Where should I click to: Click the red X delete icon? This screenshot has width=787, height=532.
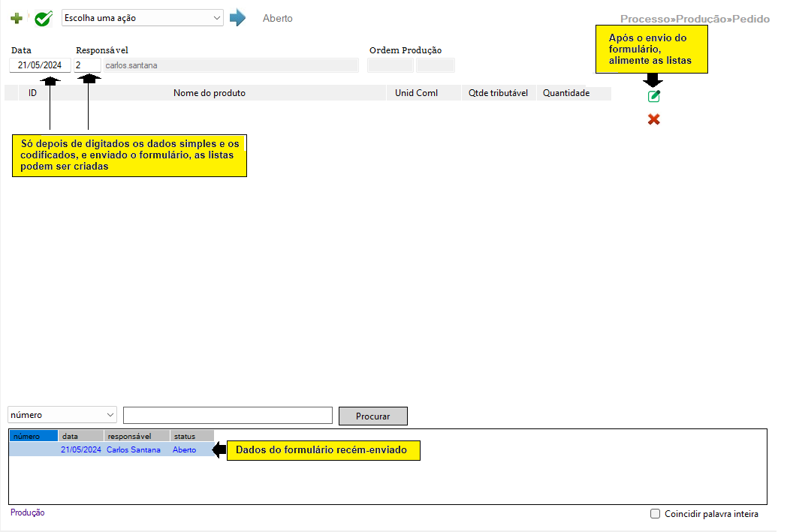coord(653,119)
